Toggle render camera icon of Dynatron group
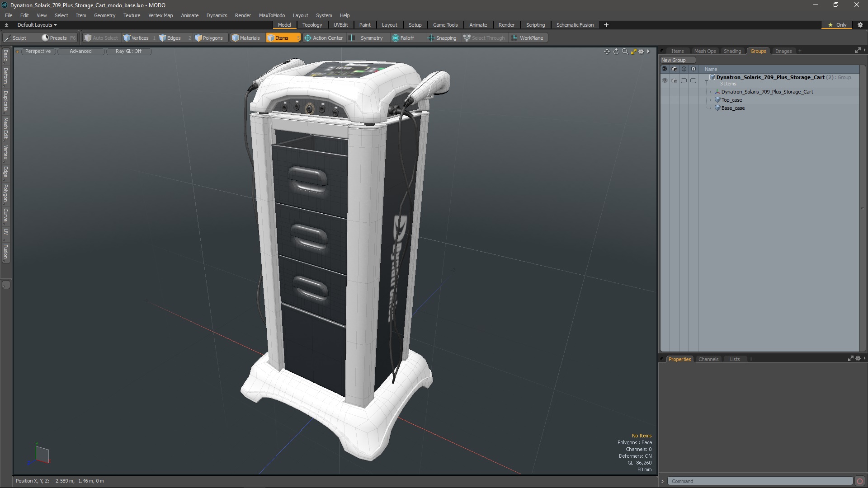The width and height of the screenshot is (868, 488). (x=675, y=80)
